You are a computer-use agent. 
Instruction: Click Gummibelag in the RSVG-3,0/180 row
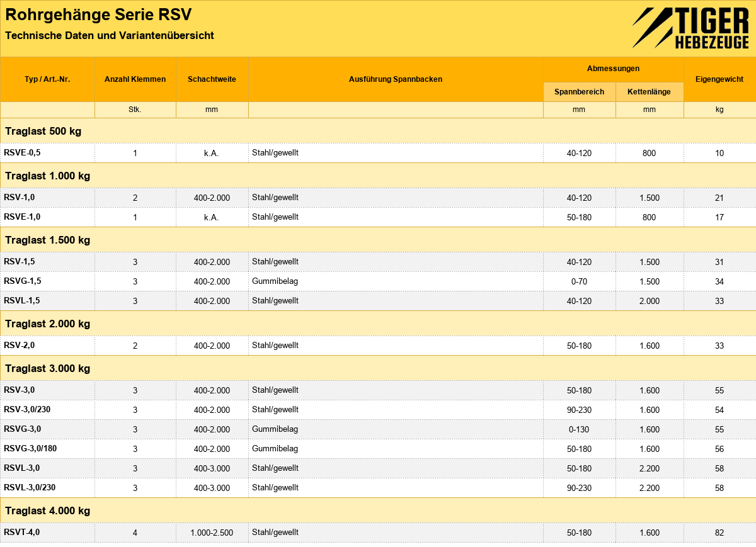pyautogui.click(x=275, y=449)
